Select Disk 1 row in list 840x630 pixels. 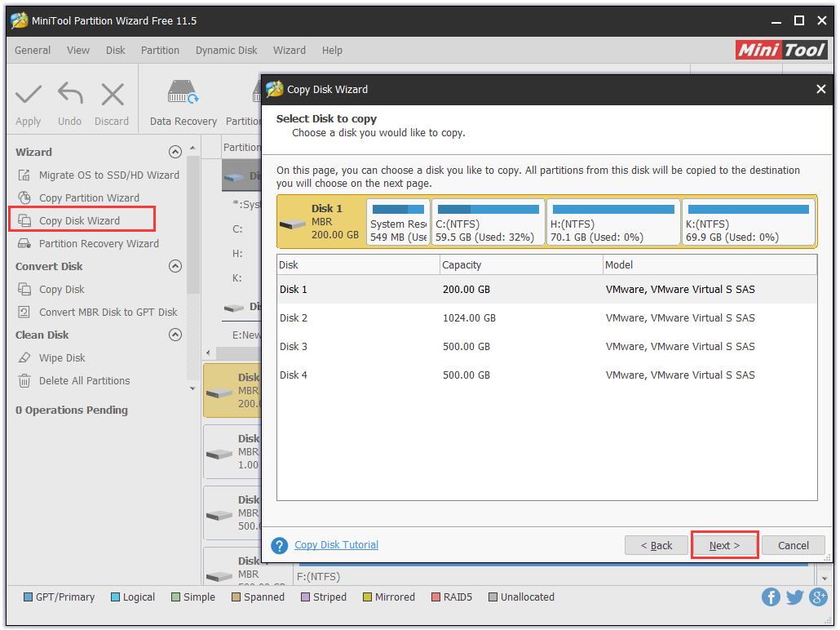point(547,290)
